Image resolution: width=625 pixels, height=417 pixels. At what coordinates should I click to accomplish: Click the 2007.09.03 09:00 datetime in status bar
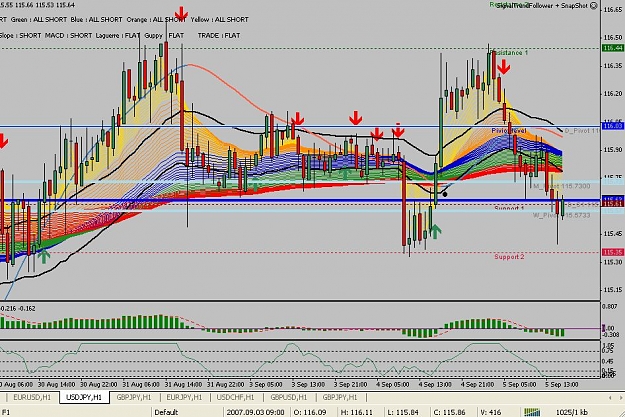[x=256, y=412]
